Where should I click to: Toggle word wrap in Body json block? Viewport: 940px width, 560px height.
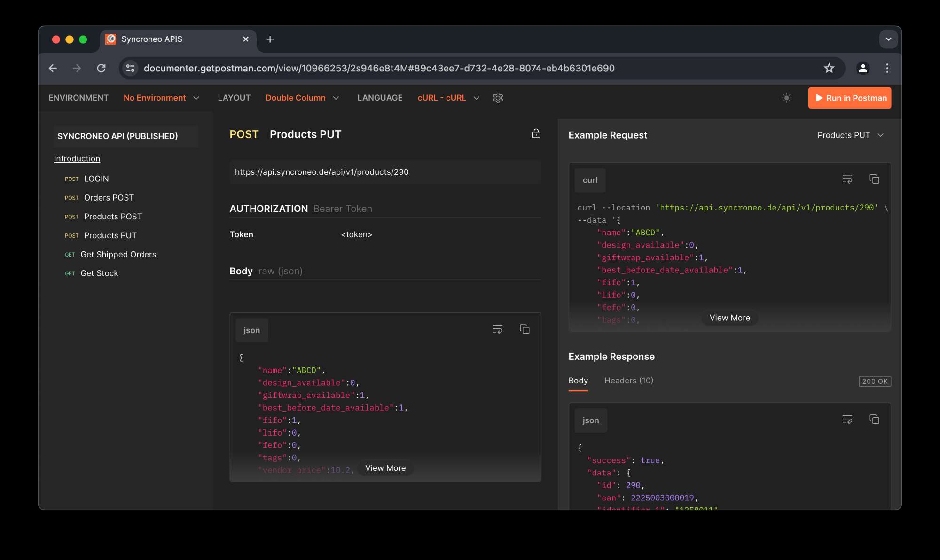(497, 329)
